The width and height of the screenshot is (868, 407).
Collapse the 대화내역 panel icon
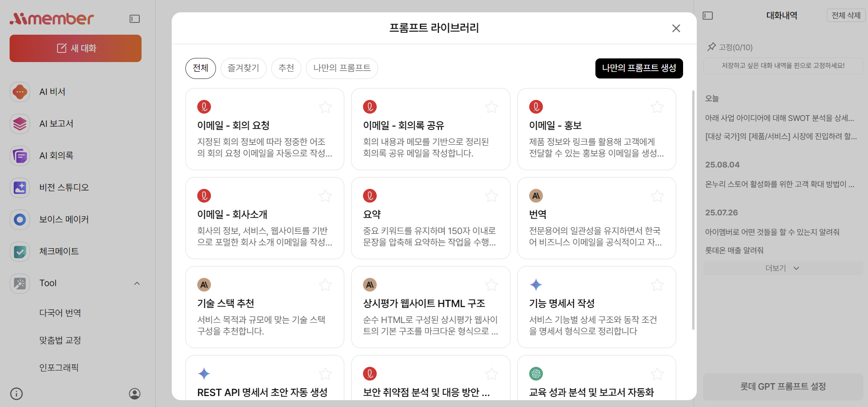(708, 16)
